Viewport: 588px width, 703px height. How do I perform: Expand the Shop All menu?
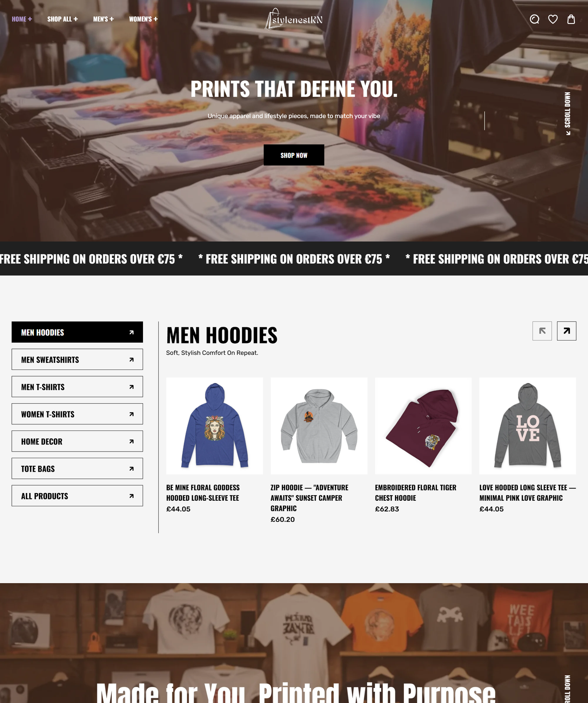(x=62, y=19)
